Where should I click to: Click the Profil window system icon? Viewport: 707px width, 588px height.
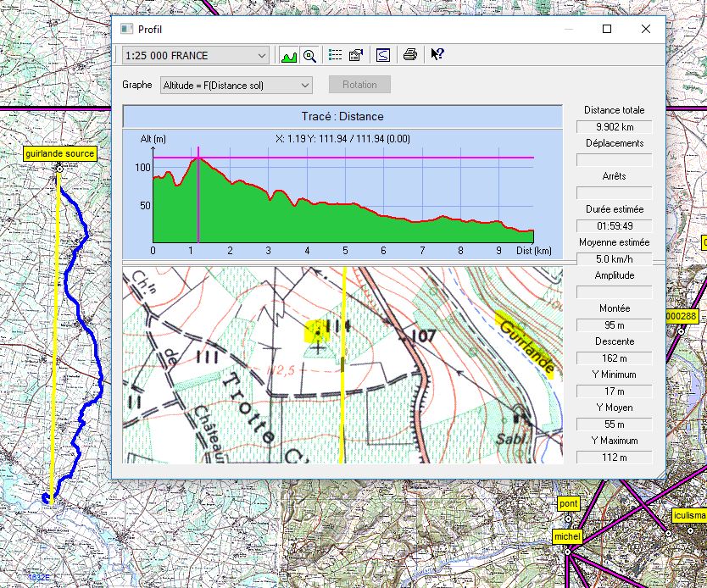click(x=126, y=28)
